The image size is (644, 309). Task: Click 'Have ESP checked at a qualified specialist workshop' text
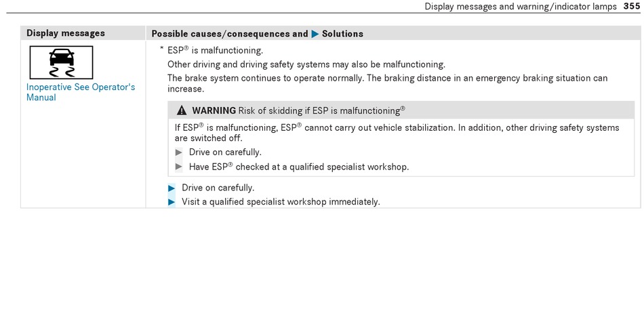point(299,167)
